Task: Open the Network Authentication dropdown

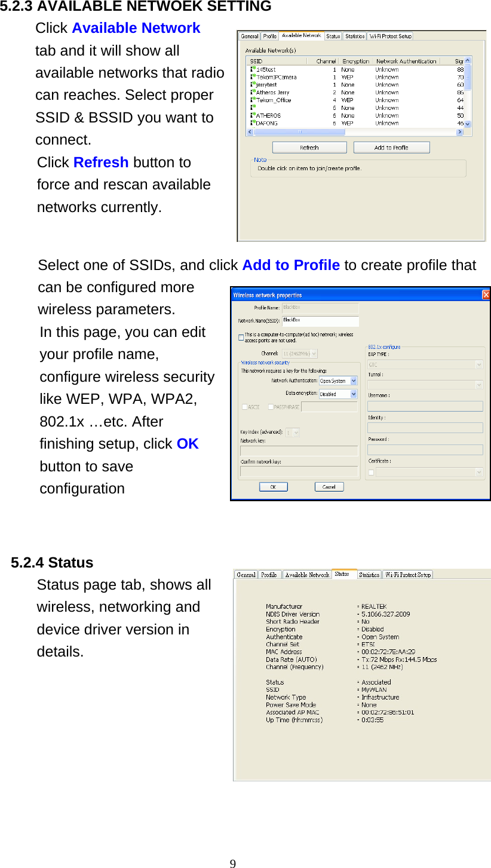Action: coord(353,381)
